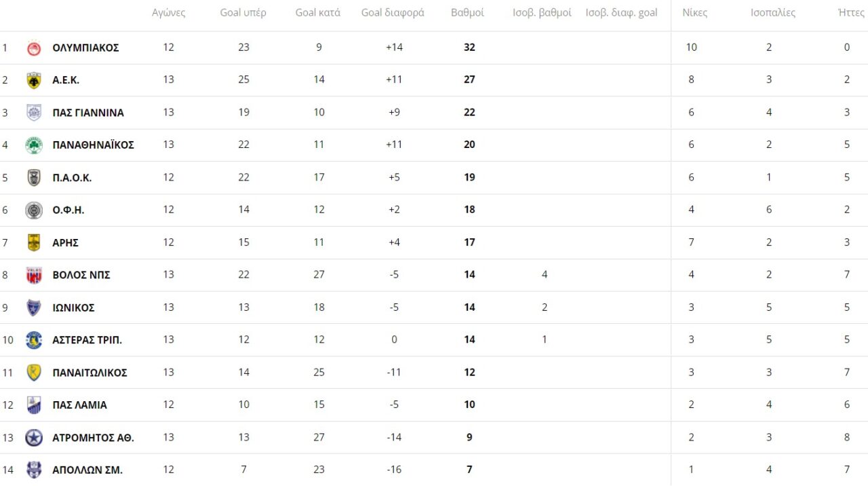Click the Goal υπέρ column header
Viewport: 868px width, 486px height.
coord(243,13)
